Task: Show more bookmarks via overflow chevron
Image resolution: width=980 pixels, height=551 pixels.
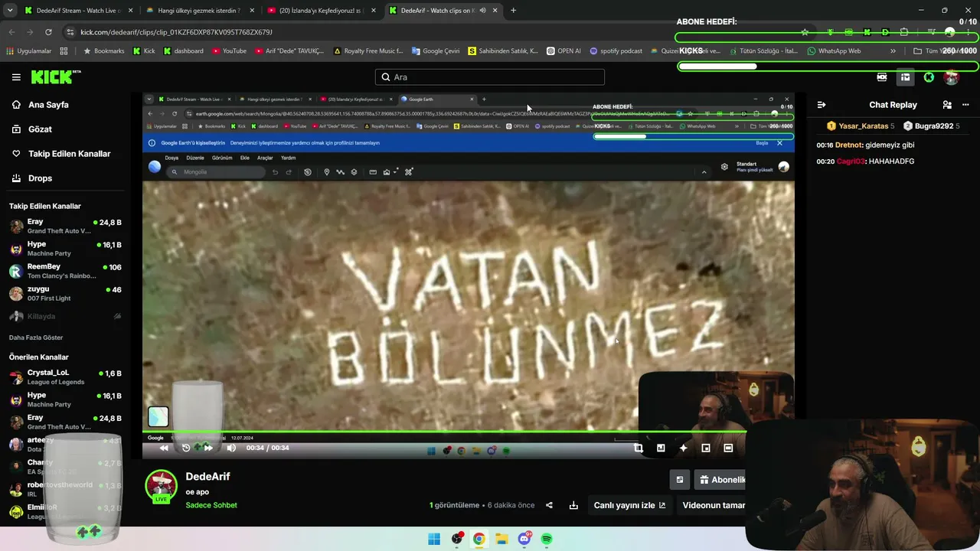Action: [893, 51]
